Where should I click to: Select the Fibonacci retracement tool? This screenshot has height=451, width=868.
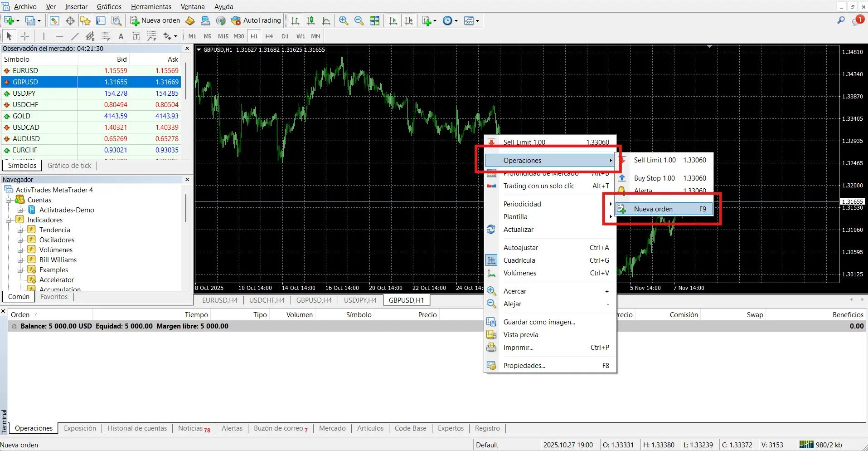(x=105, y=36)
